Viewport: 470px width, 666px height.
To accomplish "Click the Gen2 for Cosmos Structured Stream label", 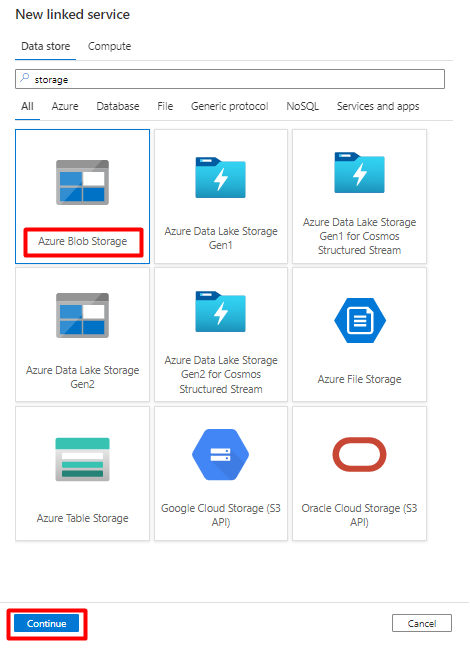I will 221,375.
